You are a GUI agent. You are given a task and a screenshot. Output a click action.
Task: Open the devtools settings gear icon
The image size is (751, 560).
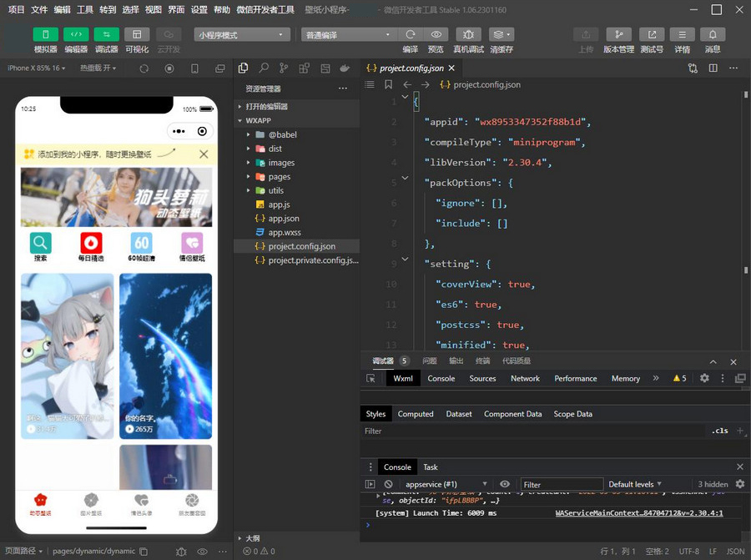coord(704,378)
